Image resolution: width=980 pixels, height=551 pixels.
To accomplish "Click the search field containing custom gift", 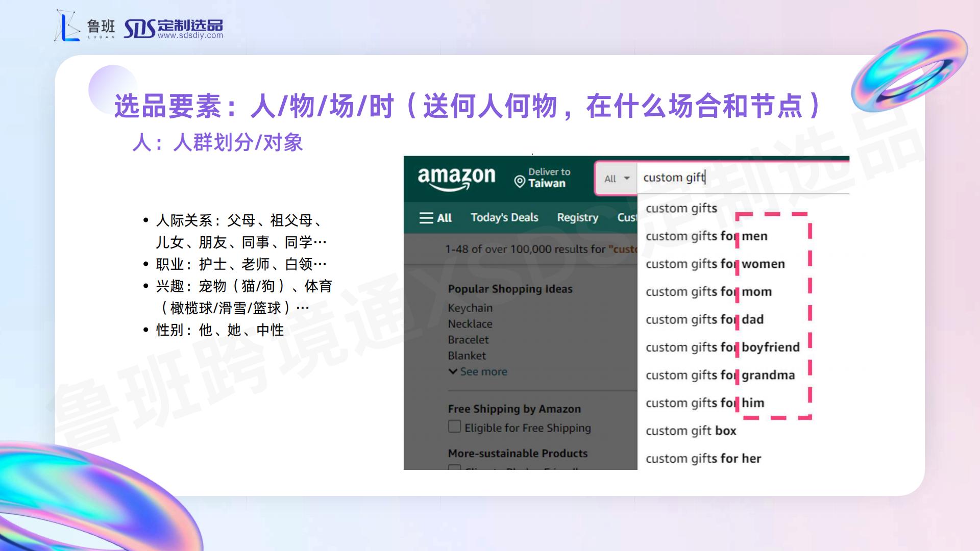I will [x=743, y=178].
